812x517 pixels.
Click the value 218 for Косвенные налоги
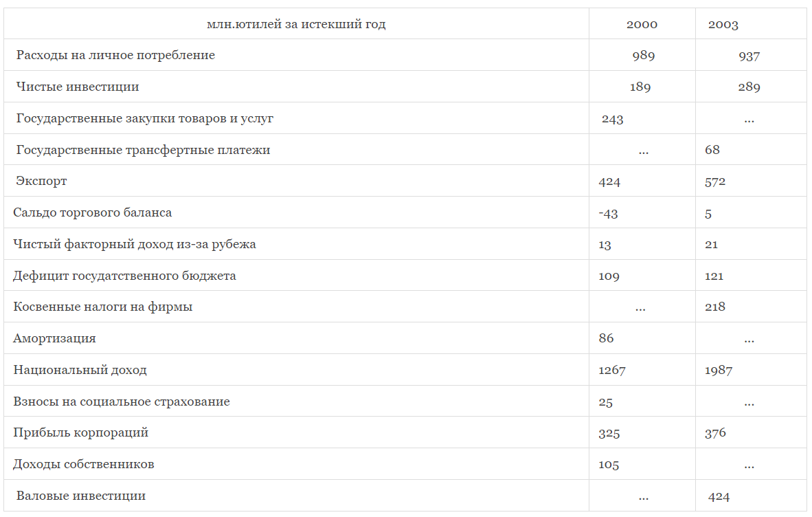714,307
